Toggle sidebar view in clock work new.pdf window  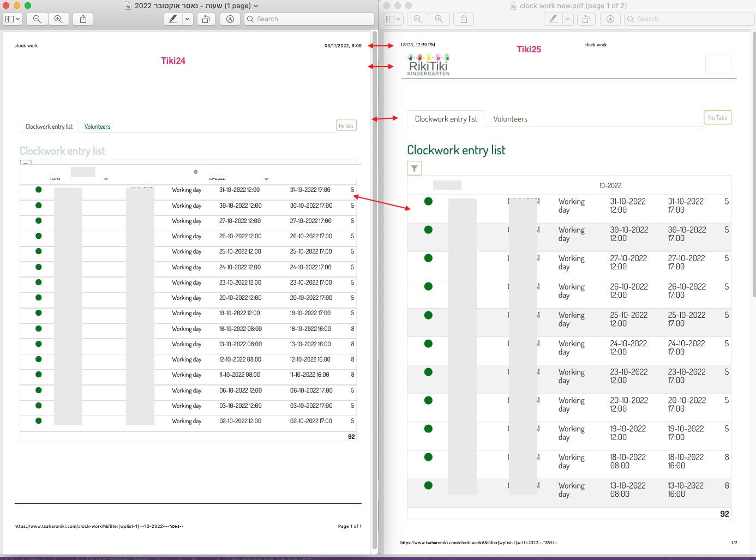393,19
